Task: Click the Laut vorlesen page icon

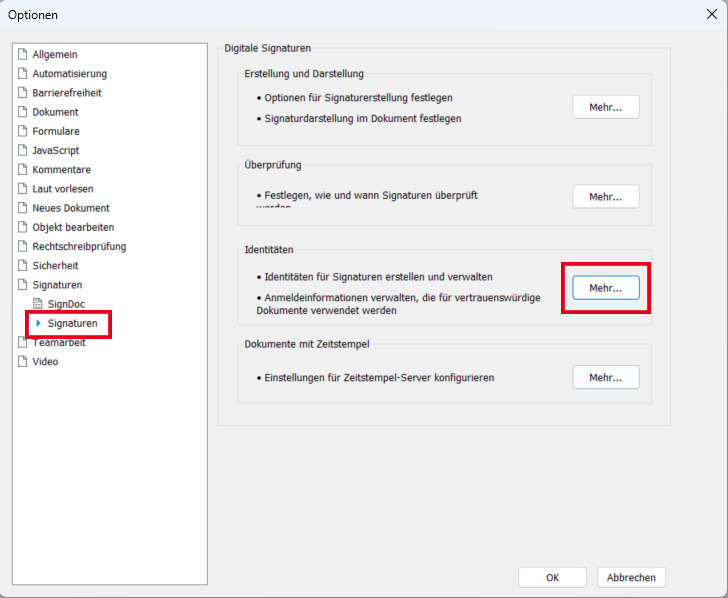Action: pyautogui.click(x=23, y=189)
